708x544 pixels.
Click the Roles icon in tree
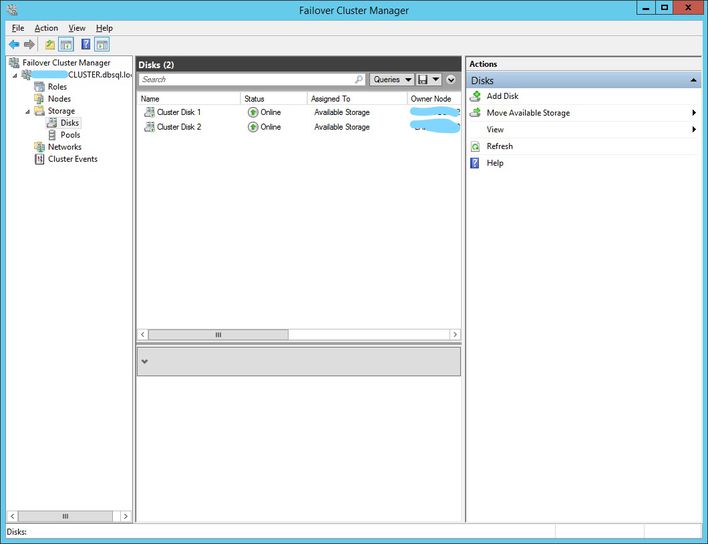(39, 87)
